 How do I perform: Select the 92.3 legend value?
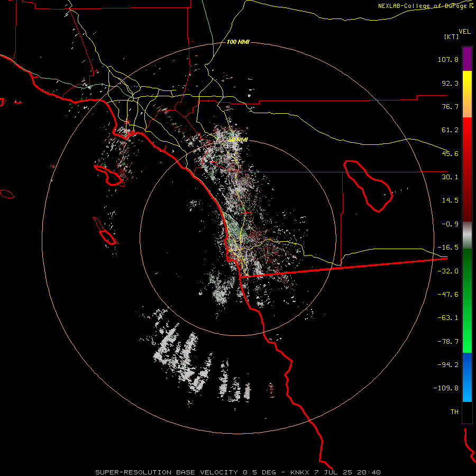click(450, 83)
